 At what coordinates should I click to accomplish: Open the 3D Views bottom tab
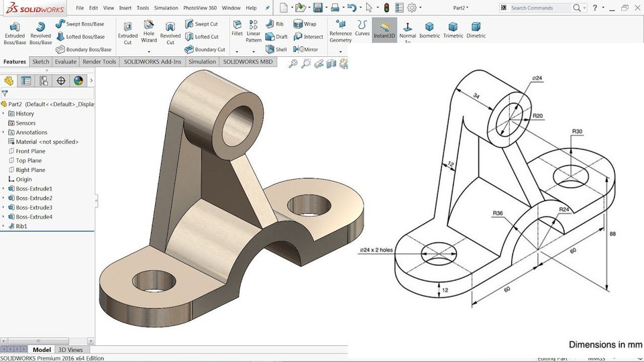[70, 350]
